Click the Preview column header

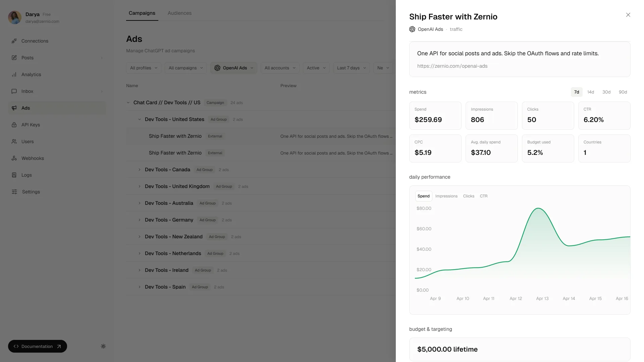[x=288, y=86]
